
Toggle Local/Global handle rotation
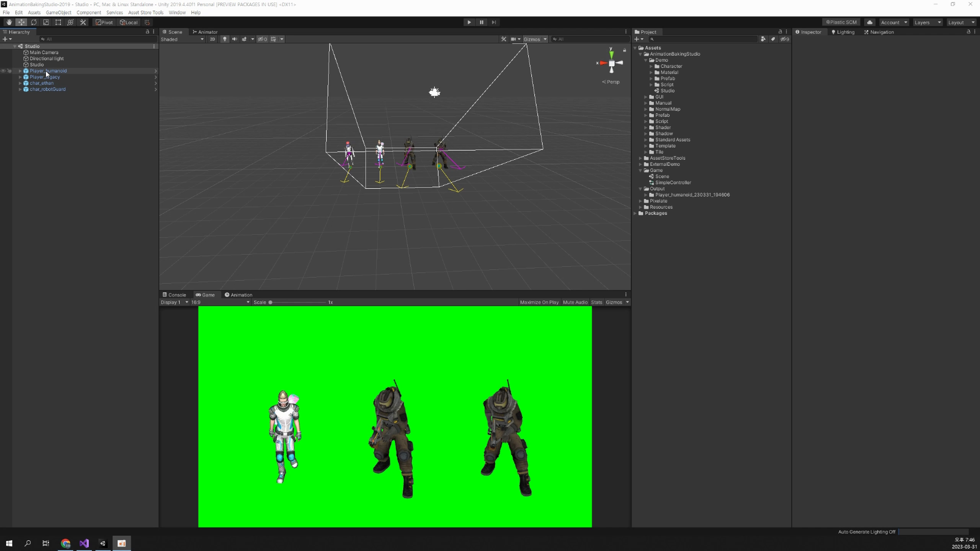point(129,22)
